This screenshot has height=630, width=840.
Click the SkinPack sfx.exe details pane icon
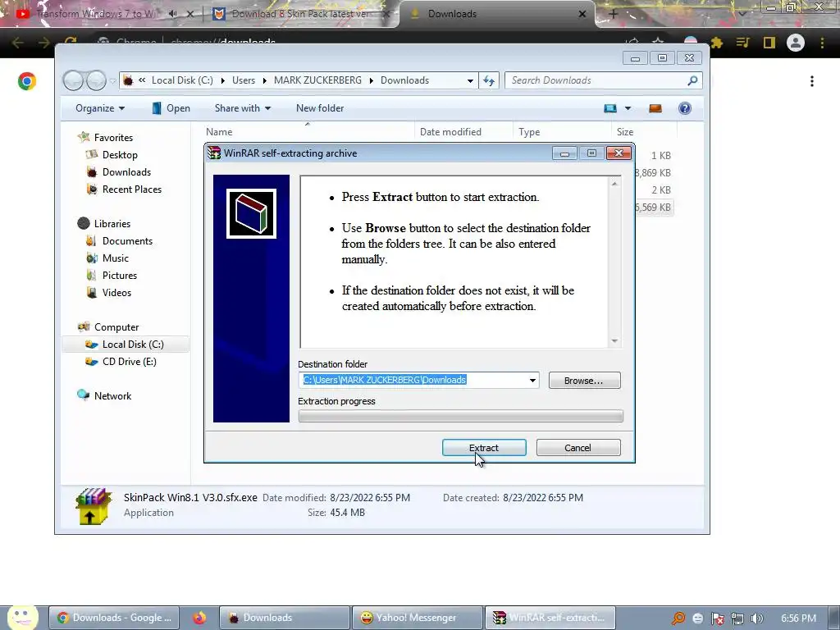coord(93,505)
